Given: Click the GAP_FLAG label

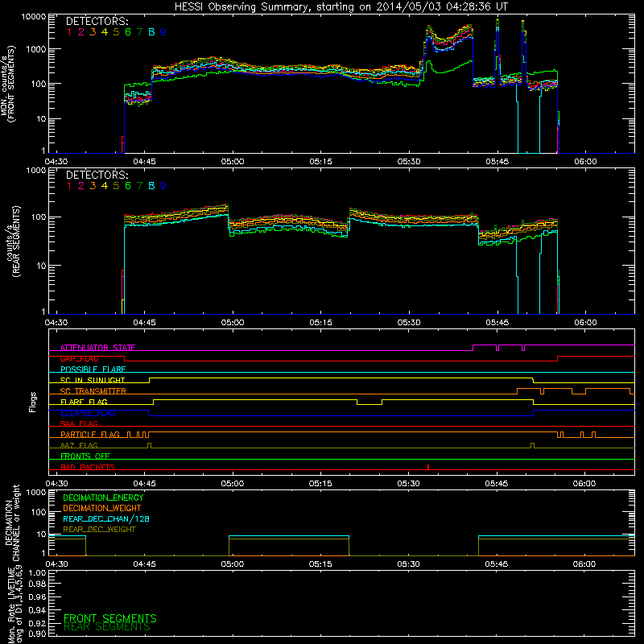Looking at the screenshot, I should [80, 358].
